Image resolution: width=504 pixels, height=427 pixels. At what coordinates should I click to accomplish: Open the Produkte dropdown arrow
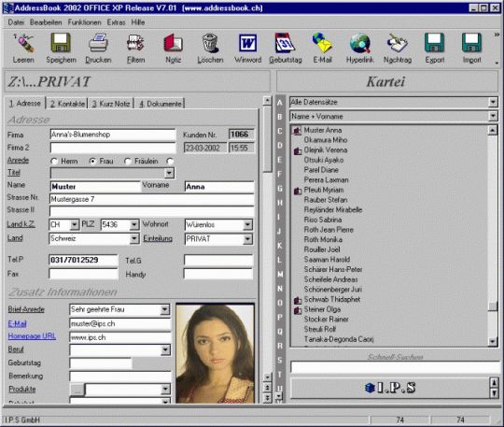point(165,390)
